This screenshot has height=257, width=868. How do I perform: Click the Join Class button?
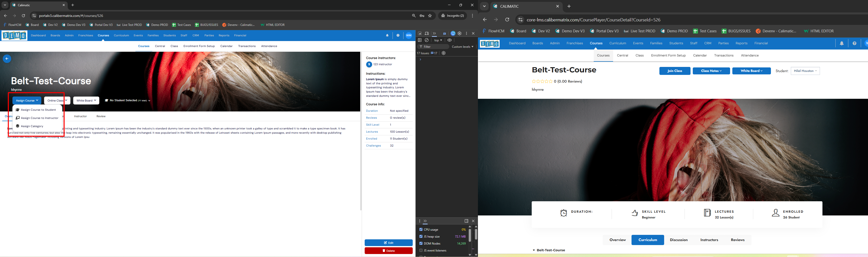click(675, 71)
